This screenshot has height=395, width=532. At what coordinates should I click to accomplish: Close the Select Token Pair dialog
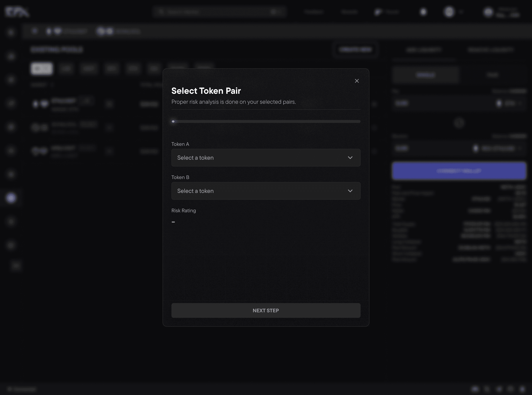pos(357,81)
